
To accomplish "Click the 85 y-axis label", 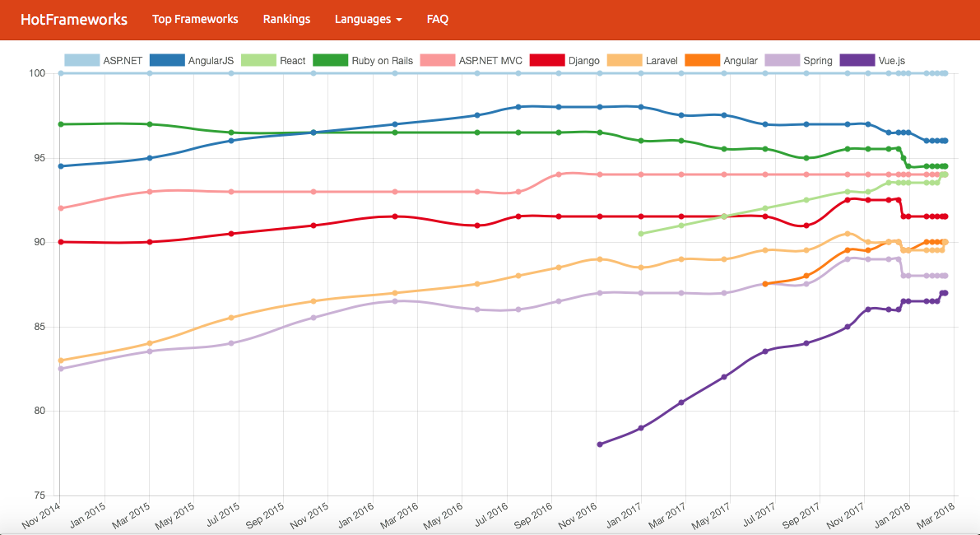I will pyautogui.click(x=39, y=327).
